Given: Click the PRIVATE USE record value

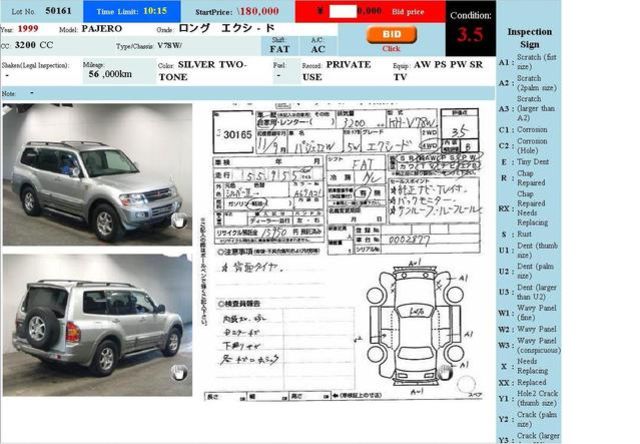Looking at the screenshot, I should point(337,71).
